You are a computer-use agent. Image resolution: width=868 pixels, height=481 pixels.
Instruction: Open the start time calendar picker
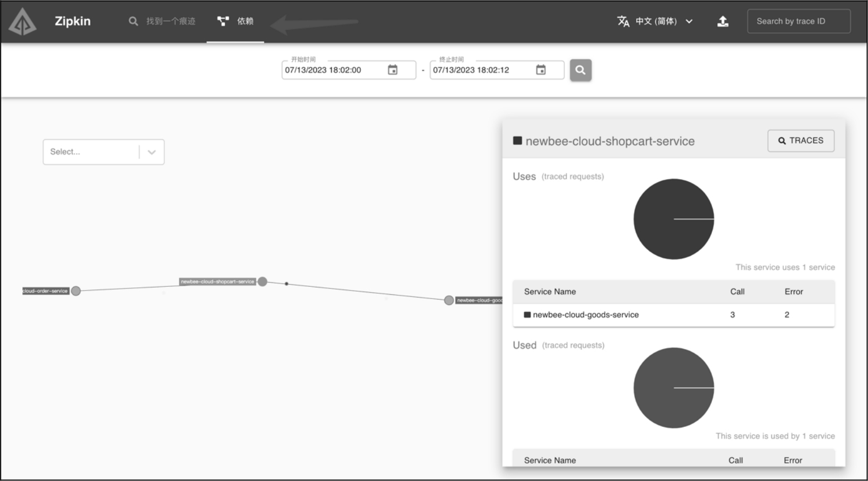tap(393, 70)
